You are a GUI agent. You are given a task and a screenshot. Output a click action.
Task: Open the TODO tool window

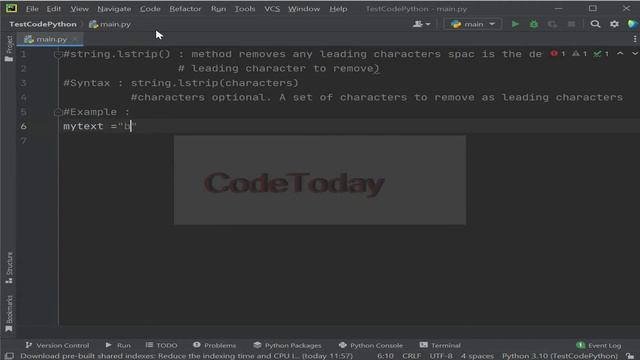point(162,345)
